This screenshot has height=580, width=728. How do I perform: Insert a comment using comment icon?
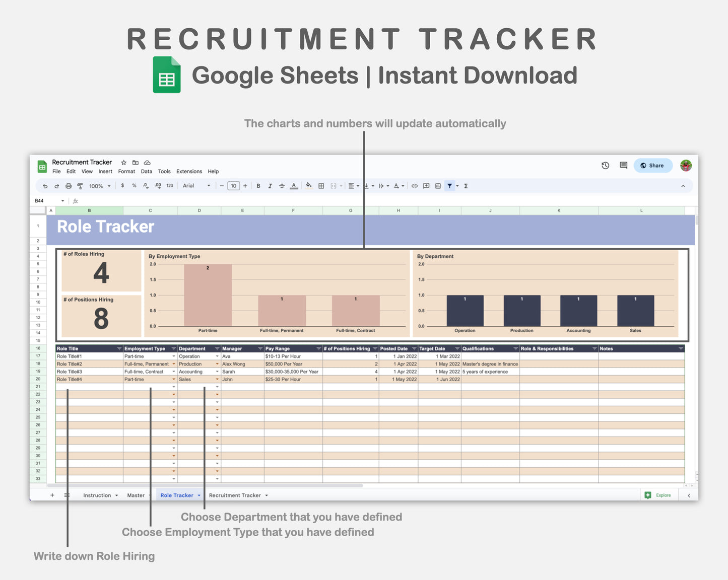426,186
